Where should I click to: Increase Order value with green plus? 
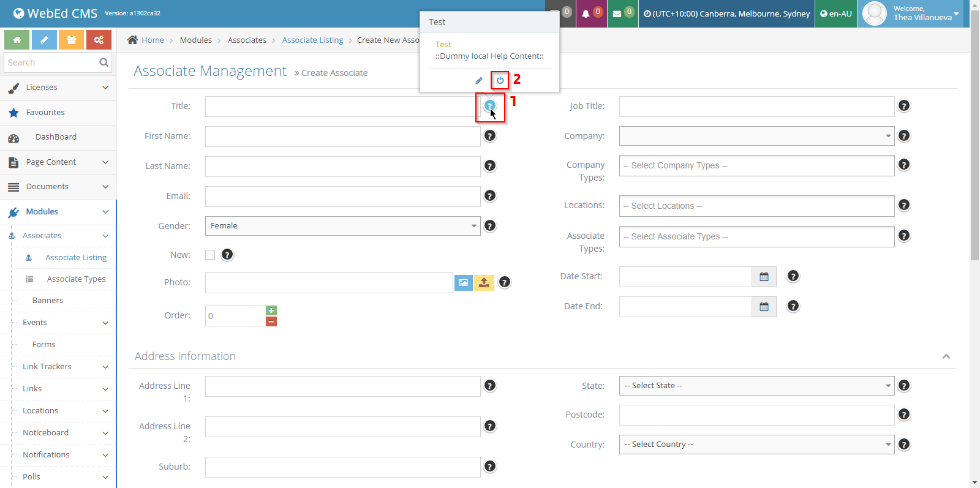[x=271, y=310]
